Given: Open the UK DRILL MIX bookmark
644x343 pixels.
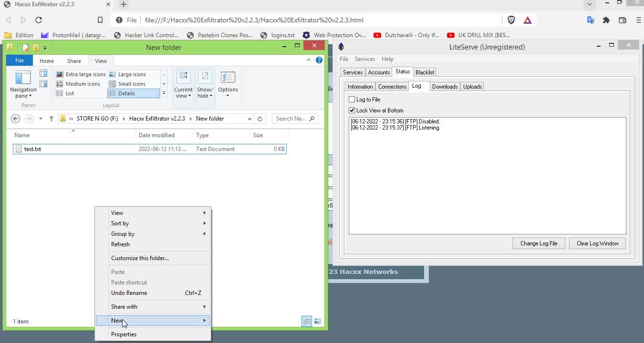Looking at the screenshot, I should [x=478, y=35].
